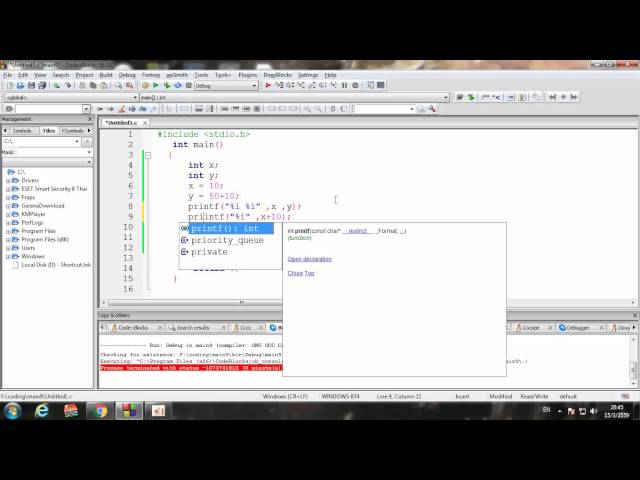Copy selection using the toolbar copy icon
Screen dimensions: 640x480
tap(93, 85)
